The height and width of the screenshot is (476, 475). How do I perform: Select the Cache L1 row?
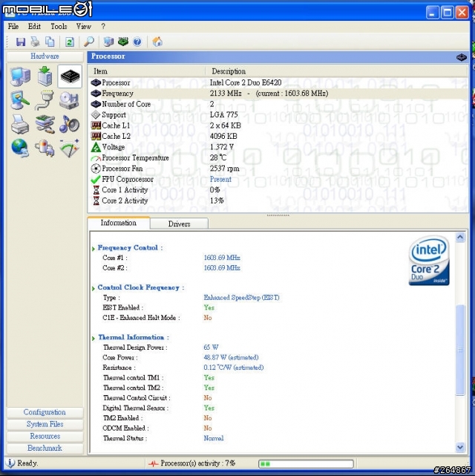click(x=278, y=125)
